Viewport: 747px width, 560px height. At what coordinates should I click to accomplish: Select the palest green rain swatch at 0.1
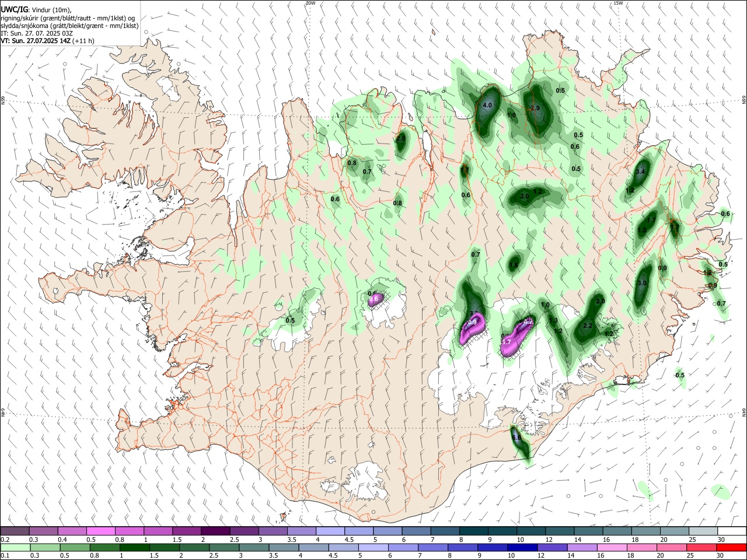click(x=15, y=547)
